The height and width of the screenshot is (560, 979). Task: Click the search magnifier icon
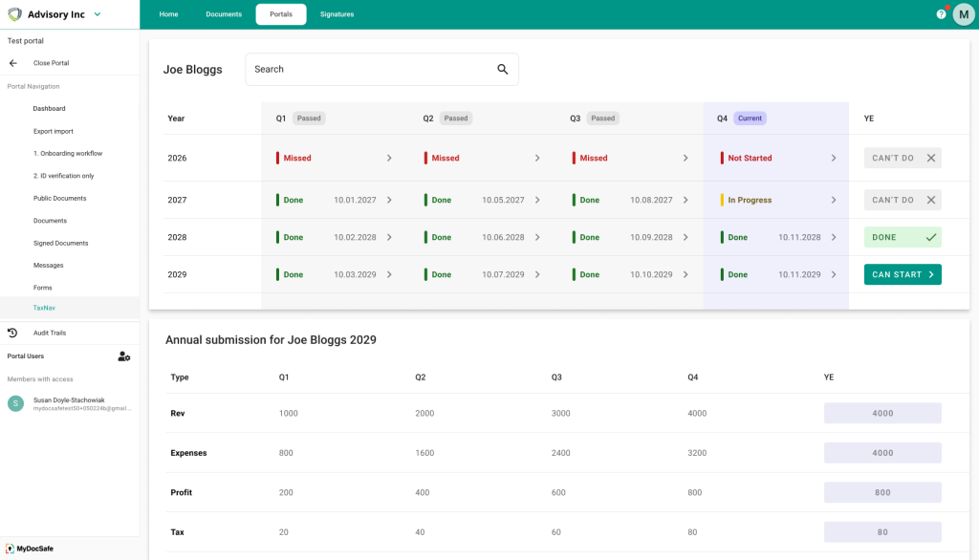click(503, 70)
